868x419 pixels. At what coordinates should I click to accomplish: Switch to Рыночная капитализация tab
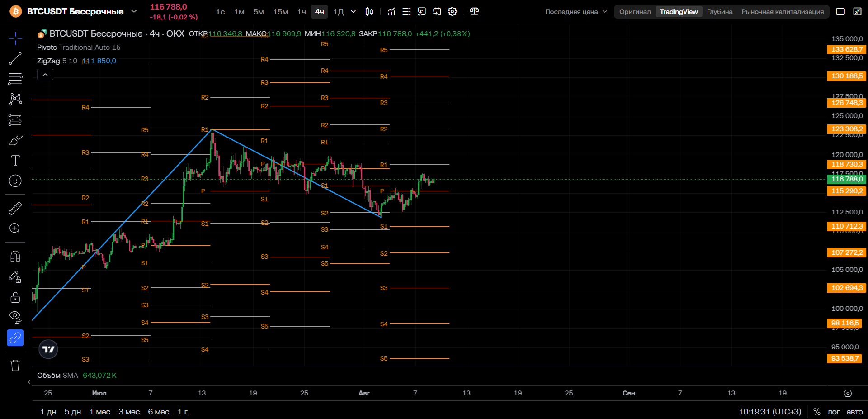(783, 12)
